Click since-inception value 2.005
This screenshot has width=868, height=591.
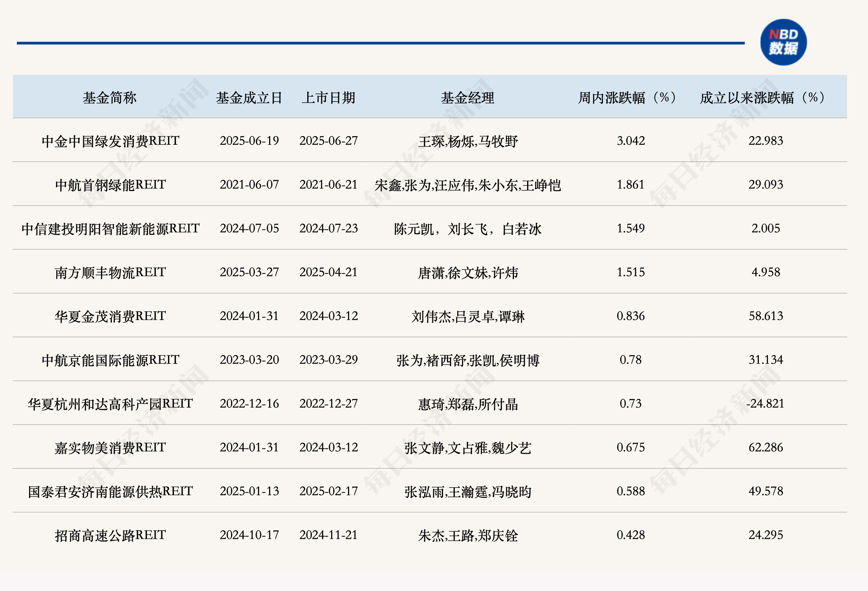[766, 228]
